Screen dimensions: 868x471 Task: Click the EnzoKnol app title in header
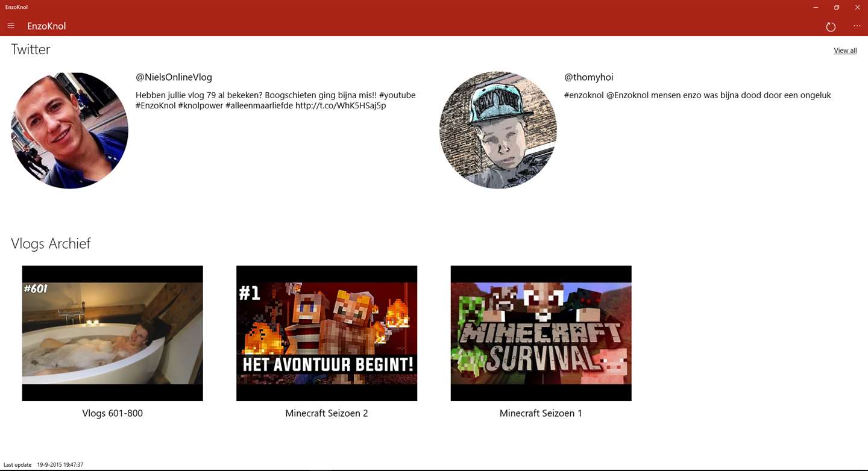46,26
